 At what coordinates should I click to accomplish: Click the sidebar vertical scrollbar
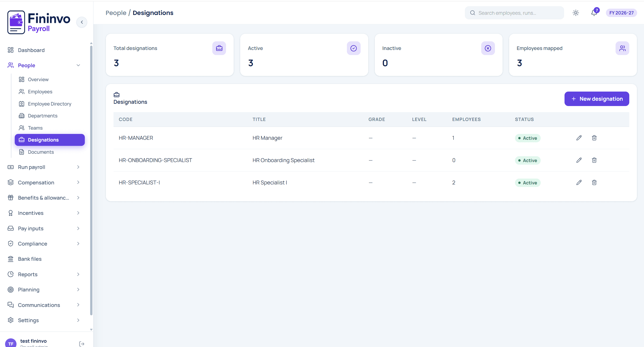(x=91, y=180)
